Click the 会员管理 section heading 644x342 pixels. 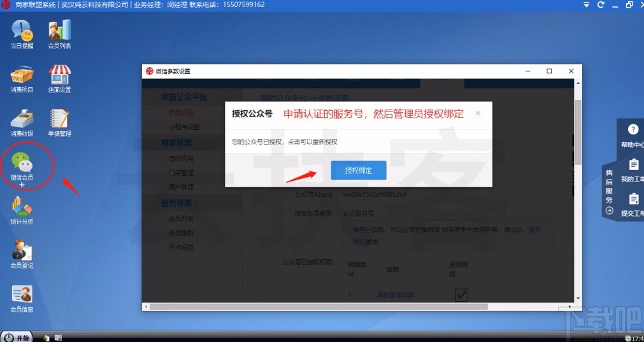(176, 203)
